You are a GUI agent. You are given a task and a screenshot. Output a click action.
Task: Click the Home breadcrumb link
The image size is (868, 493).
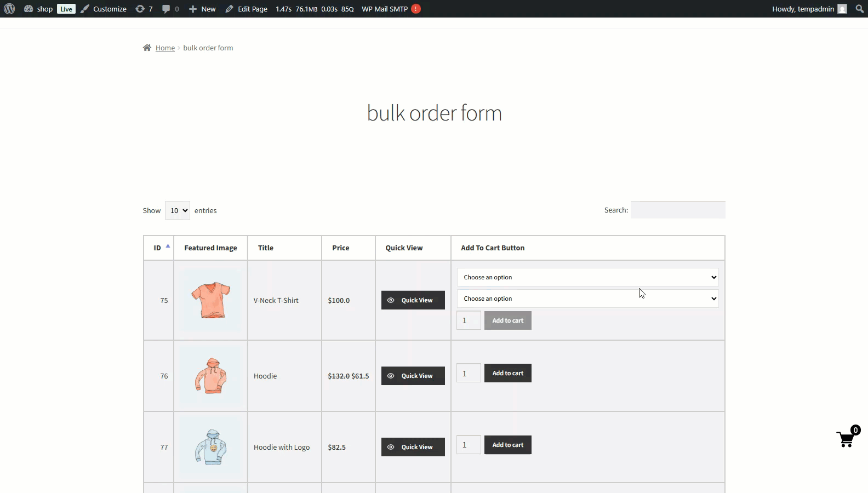pos(165,48)
